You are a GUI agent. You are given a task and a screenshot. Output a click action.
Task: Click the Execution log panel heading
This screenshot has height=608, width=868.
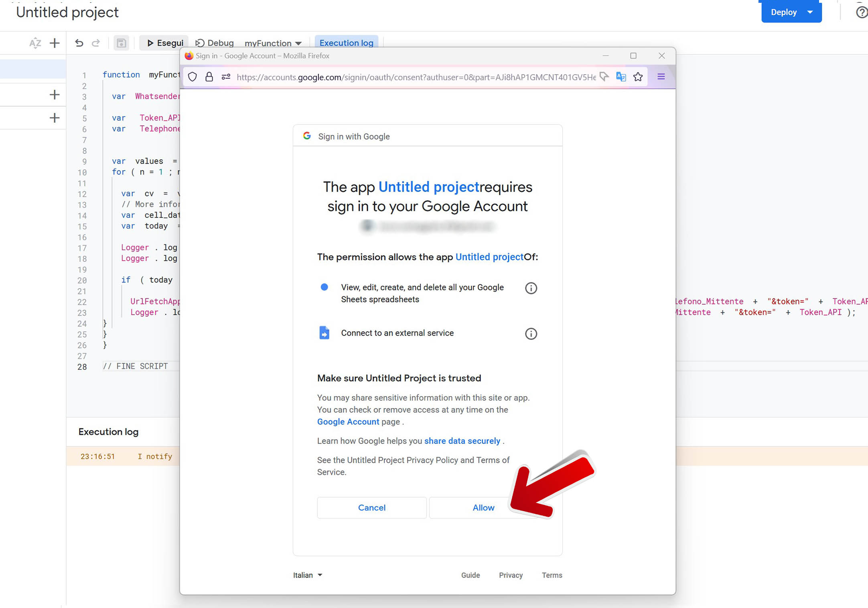tap(108, 432)
